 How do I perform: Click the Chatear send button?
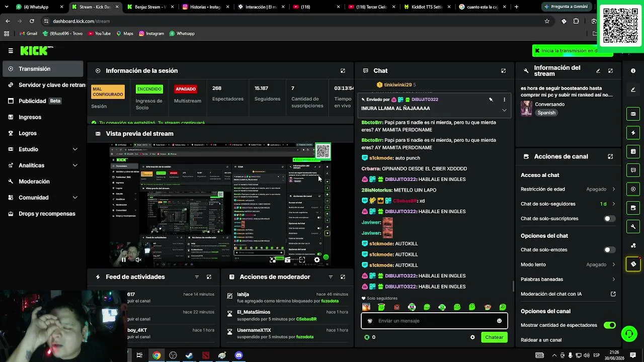point(494,337)
